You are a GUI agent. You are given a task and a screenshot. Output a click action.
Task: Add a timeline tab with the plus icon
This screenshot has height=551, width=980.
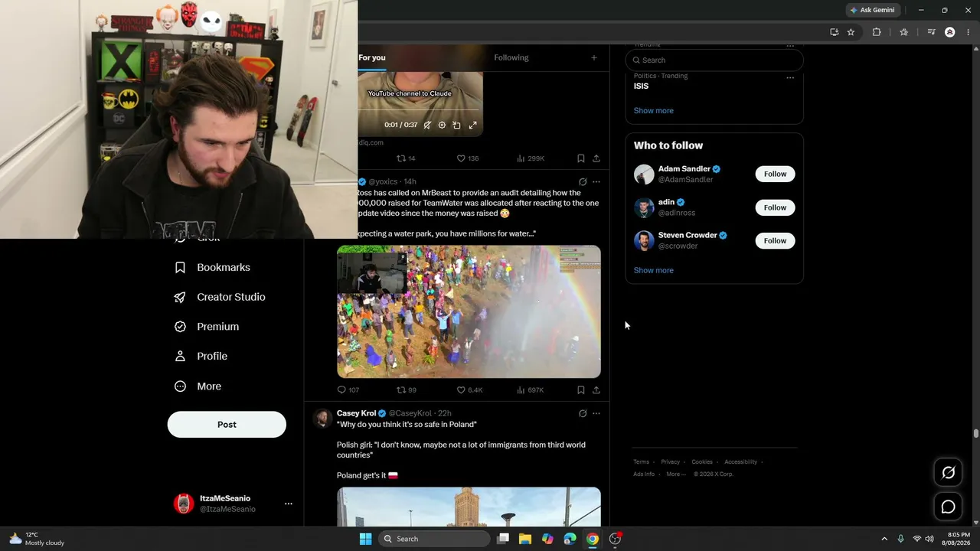[x=594, y=57]
